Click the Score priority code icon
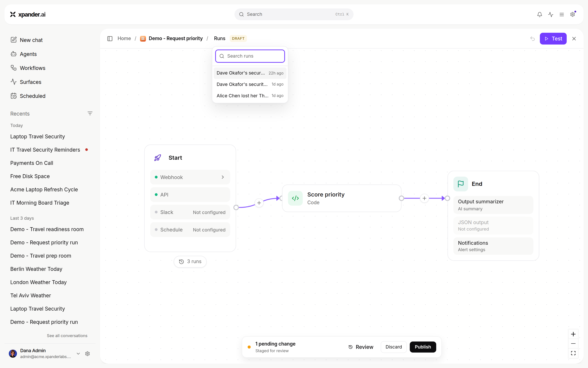This screenshot has height=368, width=588. (x=295, y=198)
